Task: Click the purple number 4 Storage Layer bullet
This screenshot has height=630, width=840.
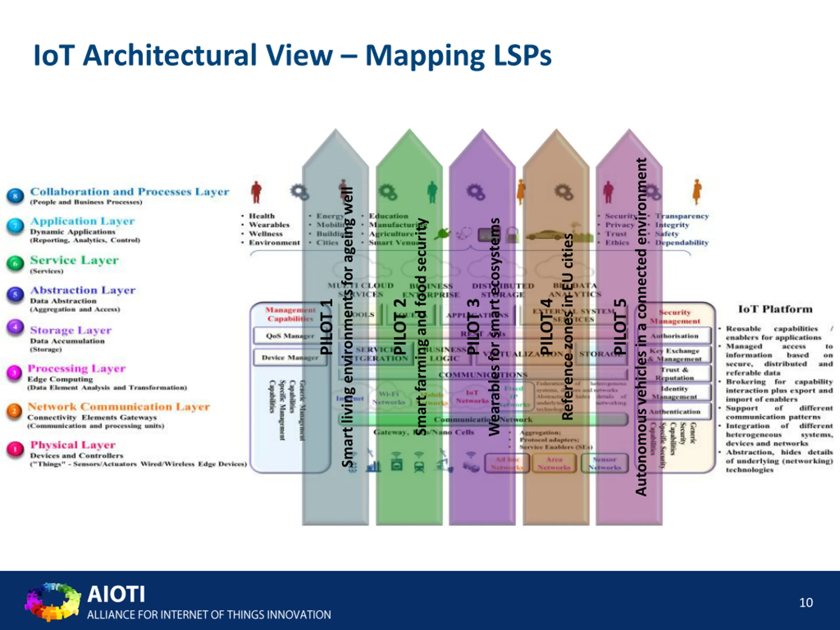Action: (x=15, y=327)
